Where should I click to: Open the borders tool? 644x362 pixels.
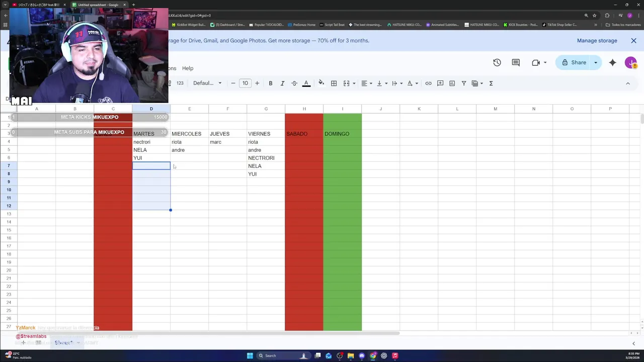pyautogui.click(x=334, y=83)
